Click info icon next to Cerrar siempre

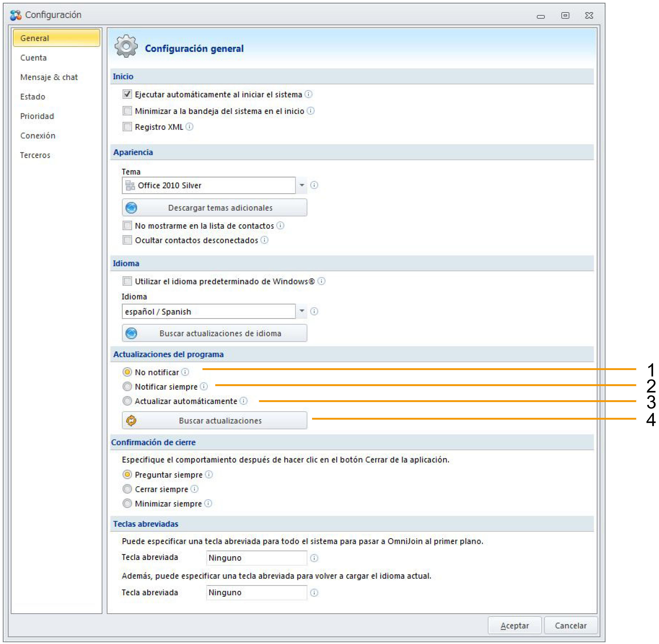[x=194, y=489]
